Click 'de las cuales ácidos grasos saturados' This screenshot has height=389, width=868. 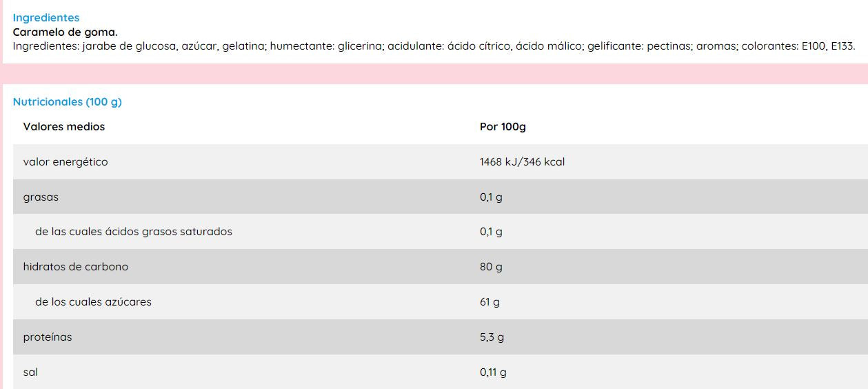coord(134,232)
